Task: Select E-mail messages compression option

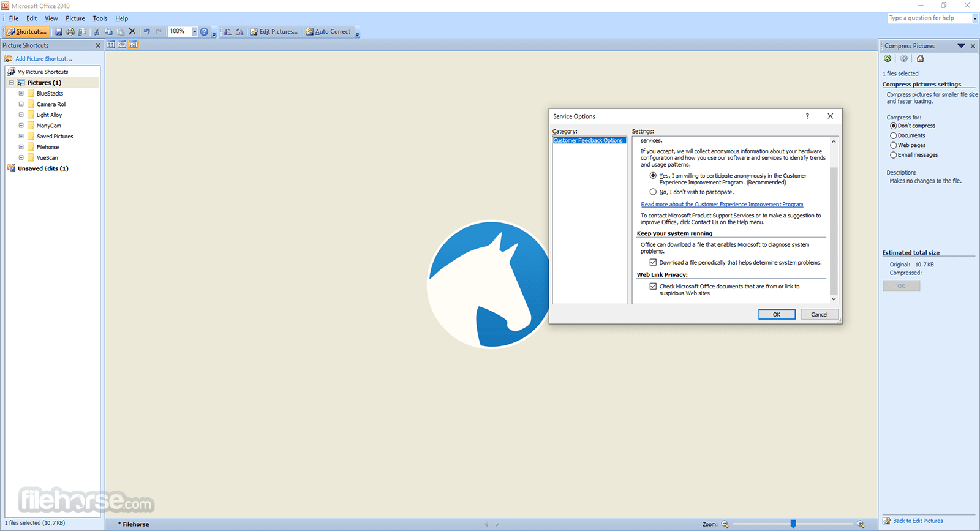Action: 894,156
